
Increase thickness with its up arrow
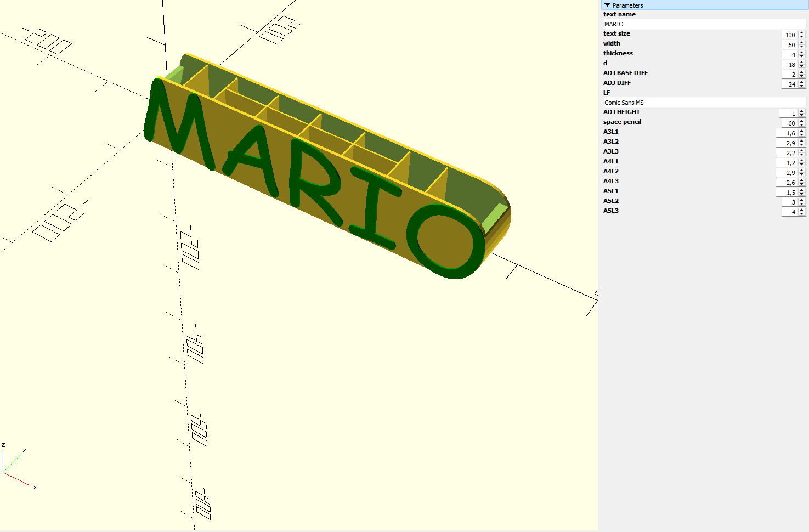point(802,53)
